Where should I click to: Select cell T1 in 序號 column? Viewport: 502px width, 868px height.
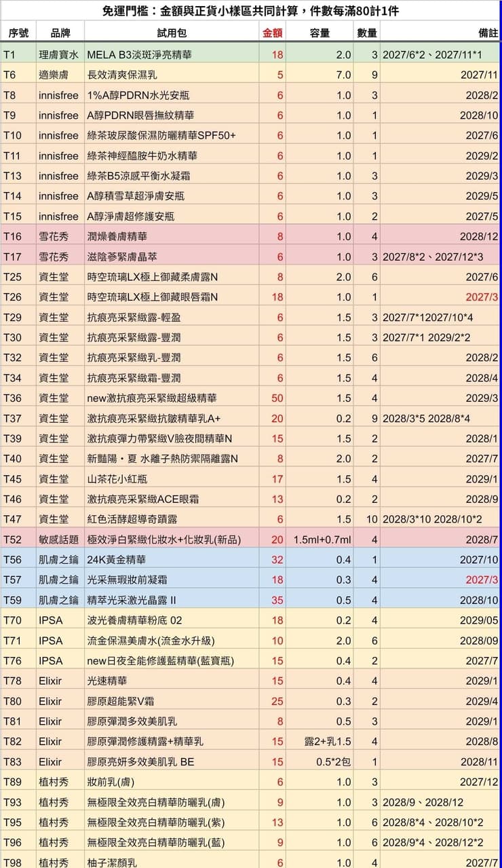click(x=18, y=54)
